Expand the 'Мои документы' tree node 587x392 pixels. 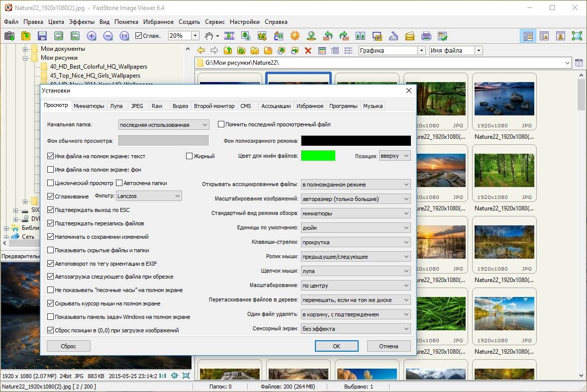point(25,49)
